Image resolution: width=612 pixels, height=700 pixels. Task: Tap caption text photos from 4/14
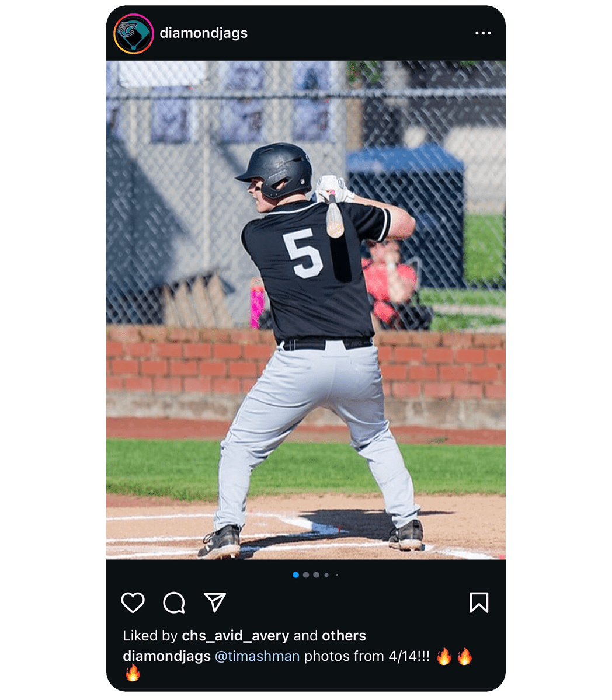[367, 656]
